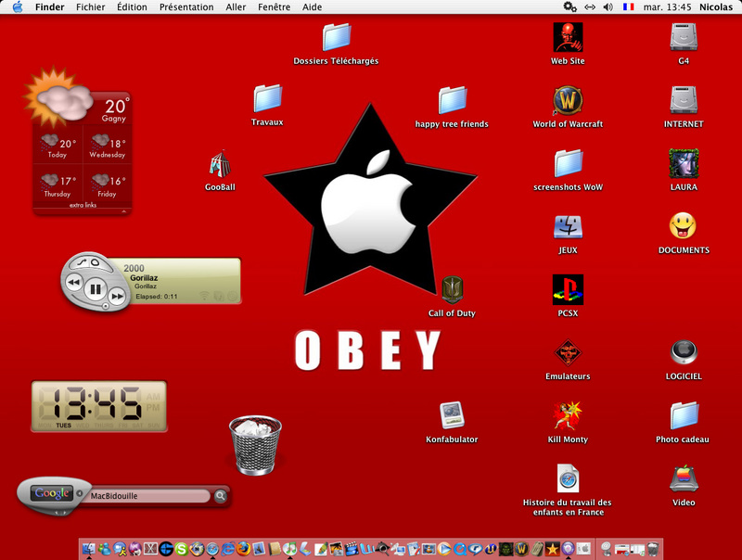742x560 pixels.
Task: Open the Dossiers Téléchargés folder
Action: [x=337, y=37]
